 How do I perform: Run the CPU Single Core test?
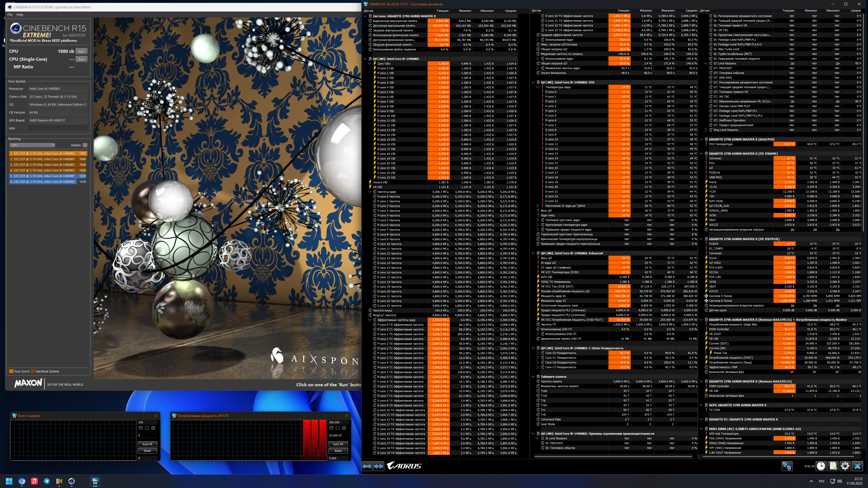tap(81, 59)
